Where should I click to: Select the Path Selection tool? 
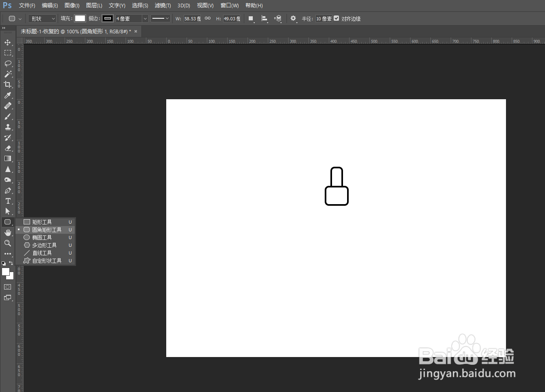[x=8, y=211]
